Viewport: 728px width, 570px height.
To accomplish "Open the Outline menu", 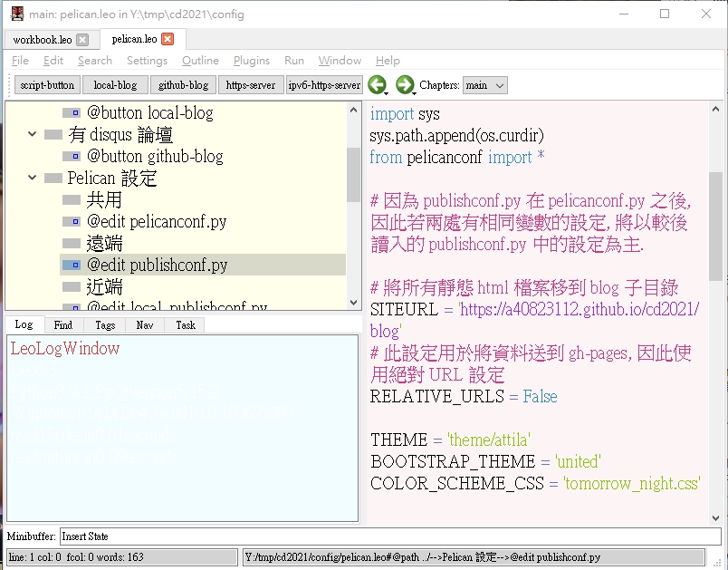I will coord(200,61).
